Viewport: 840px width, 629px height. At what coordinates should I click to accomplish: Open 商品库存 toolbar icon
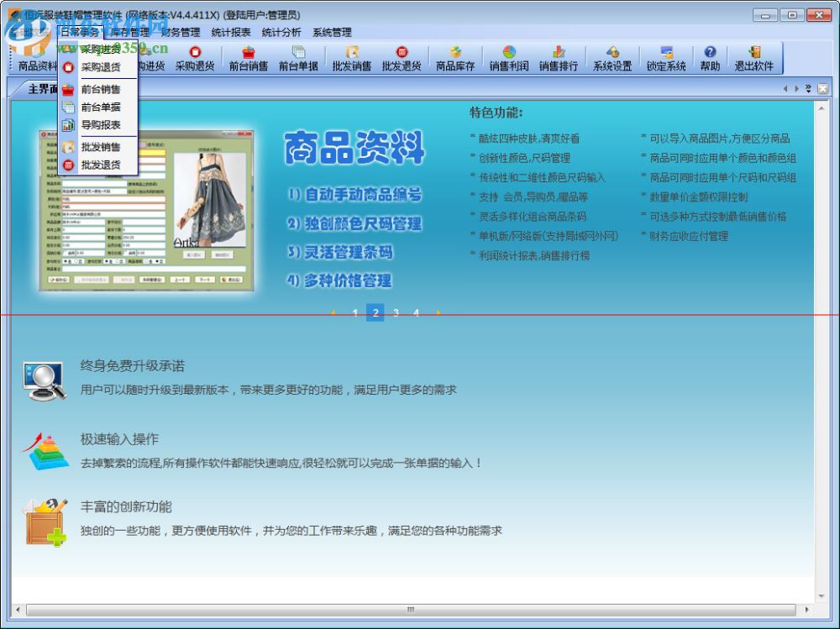(454, 59)
